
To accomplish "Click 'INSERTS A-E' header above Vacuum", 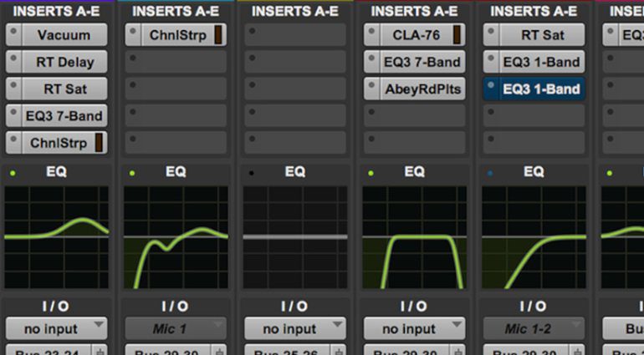I will click(x=56, y=12).
